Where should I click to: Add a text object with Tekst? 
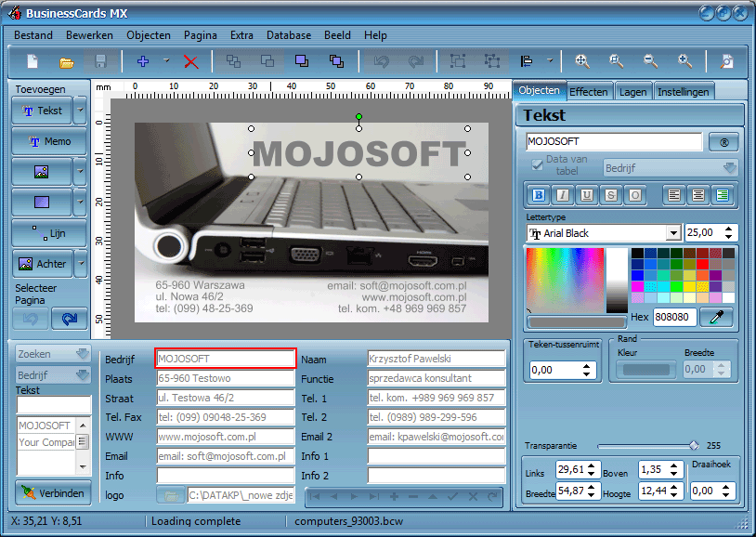click(43, 111)
